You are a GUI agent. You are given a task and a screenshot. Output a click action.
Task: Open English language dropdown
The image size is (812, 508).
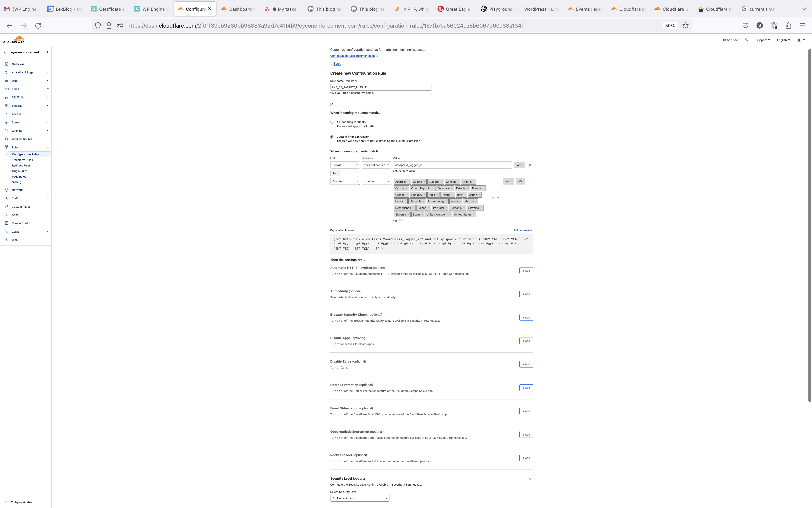[x=783, y=40]
